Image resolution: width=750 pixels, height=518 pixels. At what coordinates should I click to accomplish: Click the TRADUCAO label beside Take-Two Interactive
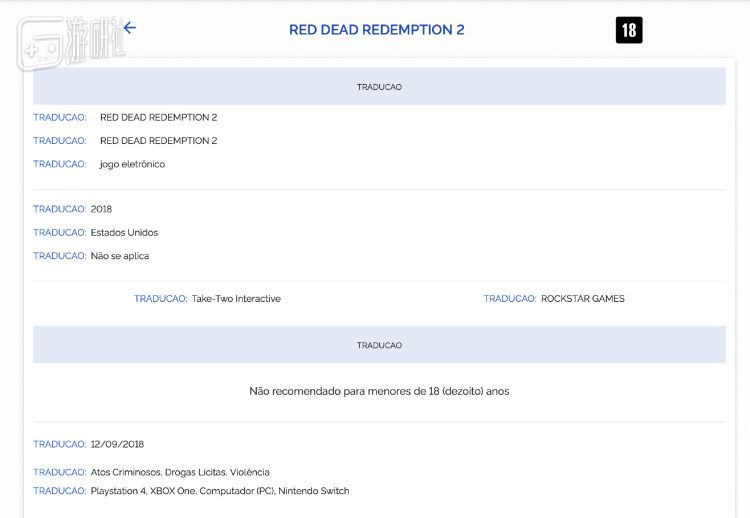click(160, 299)
